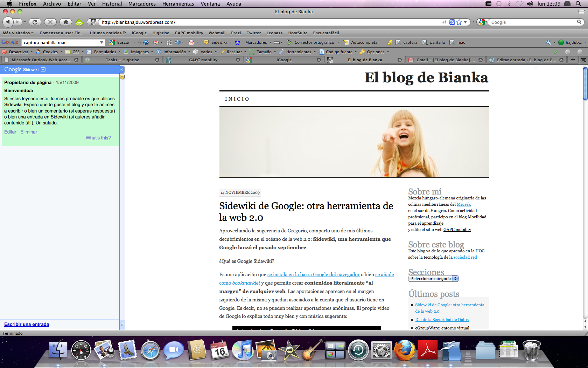588x368 pixels.
Task: Go to Home page via house icon
Action: click(66, 22)
